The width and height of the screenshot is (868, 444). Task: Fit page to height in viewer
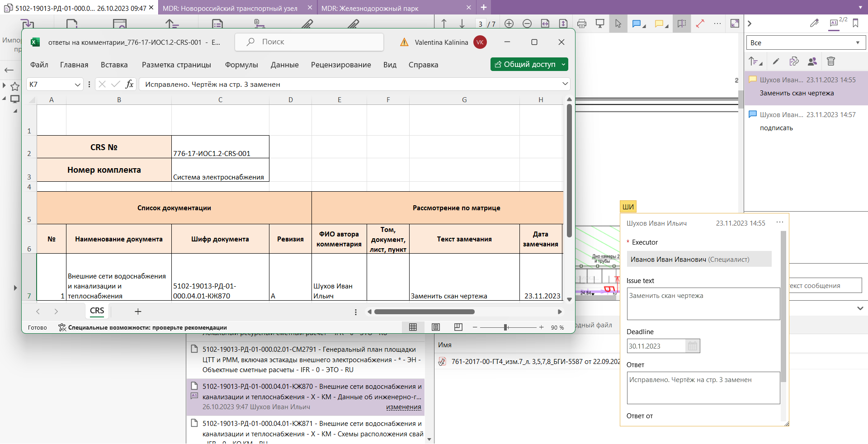click(563, 24)
